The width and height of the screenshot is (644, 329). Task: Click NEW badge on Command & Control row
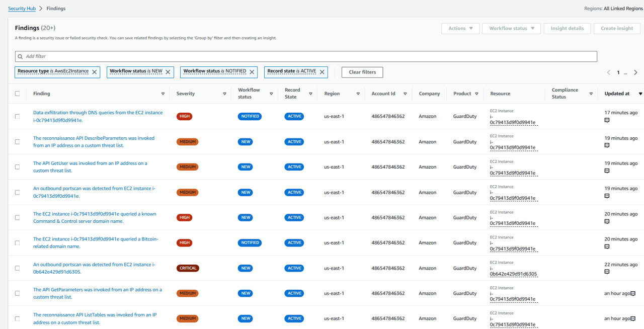pos(246,217)
